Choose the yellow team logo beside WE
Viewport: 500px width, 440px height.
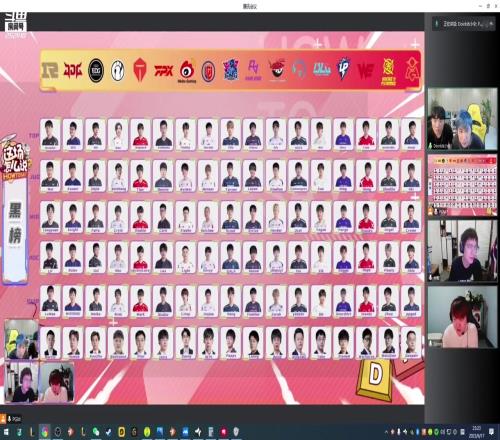click(389, 72)
